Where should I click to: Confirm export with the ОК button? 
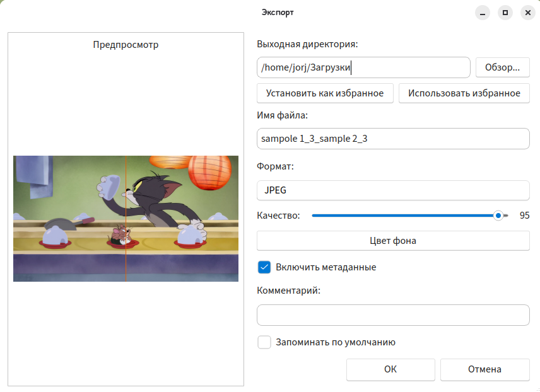(390, 369)
